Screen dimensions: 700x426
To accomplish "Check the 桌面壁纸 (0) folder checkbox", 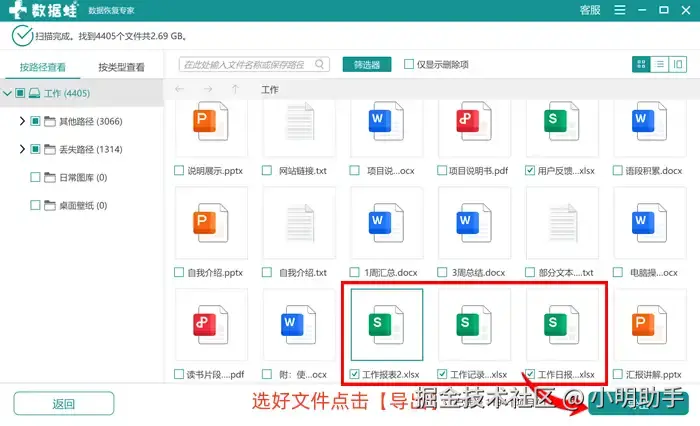I will coord(35,205).
